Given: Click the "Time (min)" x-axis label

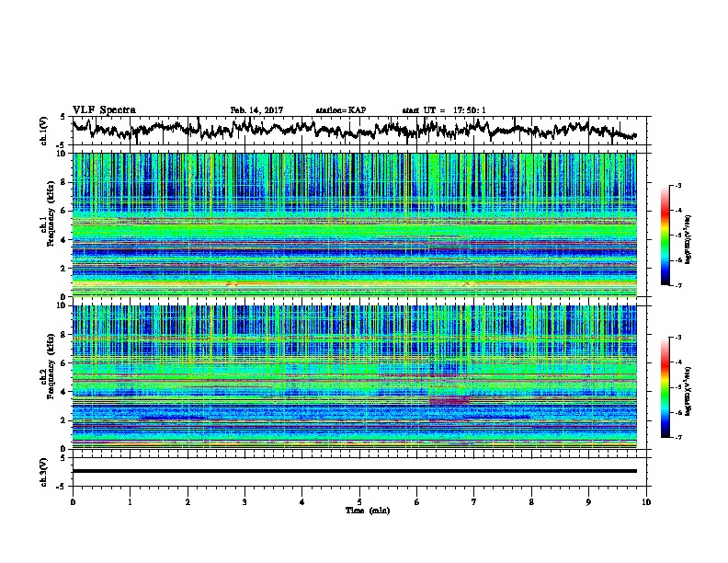Looking at the screenshot, I should coord(368,511).
